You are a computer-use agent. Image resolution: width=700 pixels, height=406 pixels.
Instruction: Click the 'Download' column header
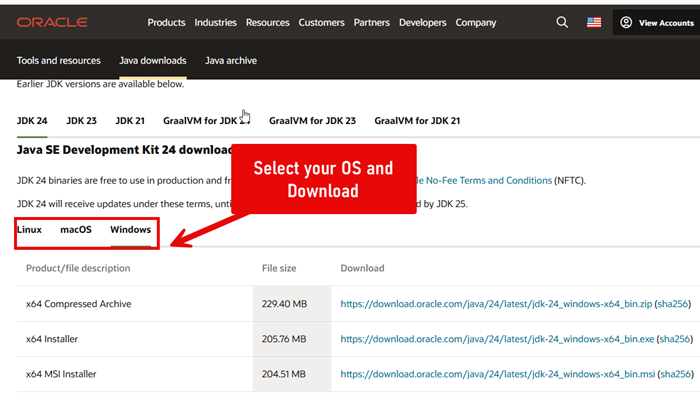coord(362,268)
